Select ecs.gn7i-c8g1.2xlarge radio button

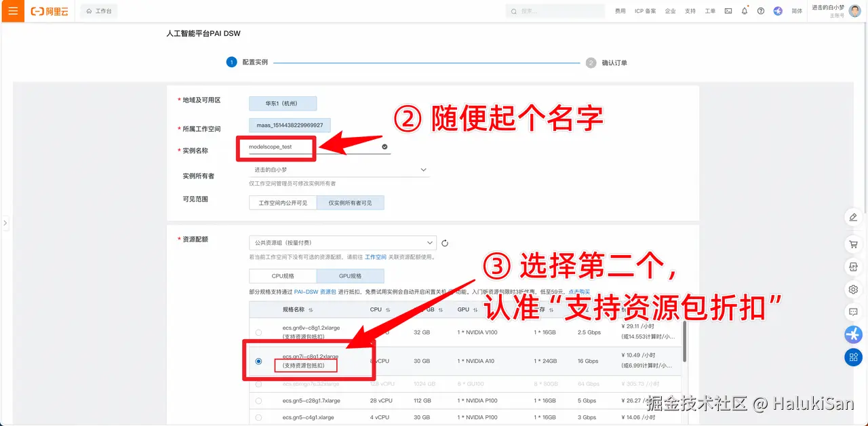pos(258,362)
